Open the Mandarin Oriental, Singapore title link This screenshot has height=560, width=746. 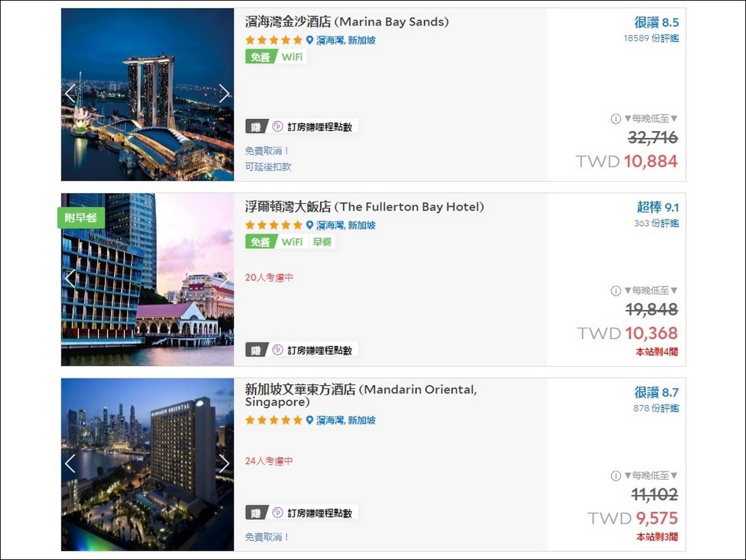click(361, 396)
